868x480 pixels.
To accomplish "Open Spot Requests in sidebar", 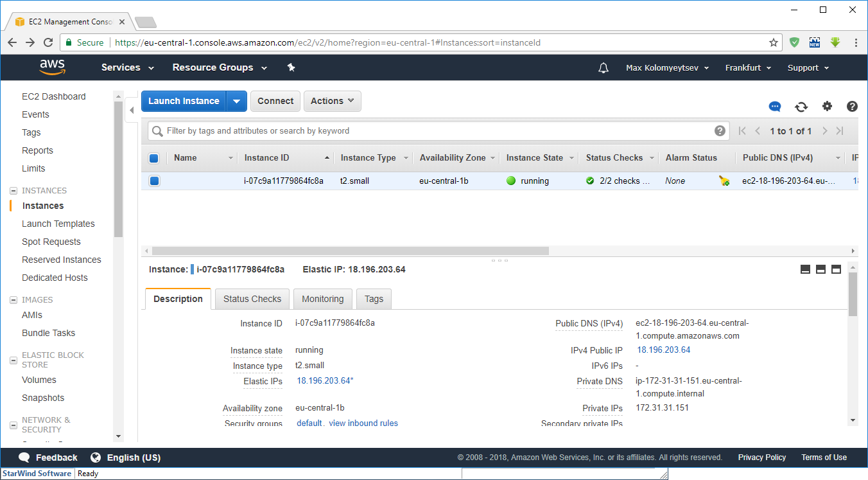I will click(51, 242).
